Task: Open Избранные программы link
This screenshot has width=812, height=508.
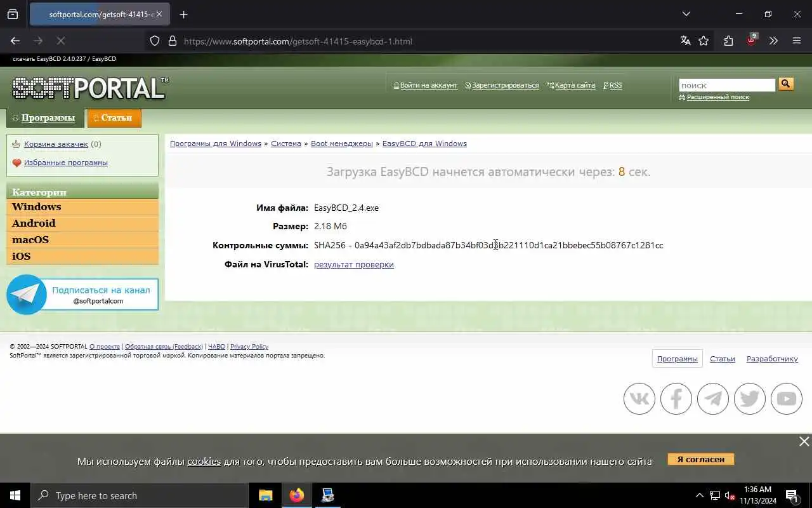Action: point(66,163)
